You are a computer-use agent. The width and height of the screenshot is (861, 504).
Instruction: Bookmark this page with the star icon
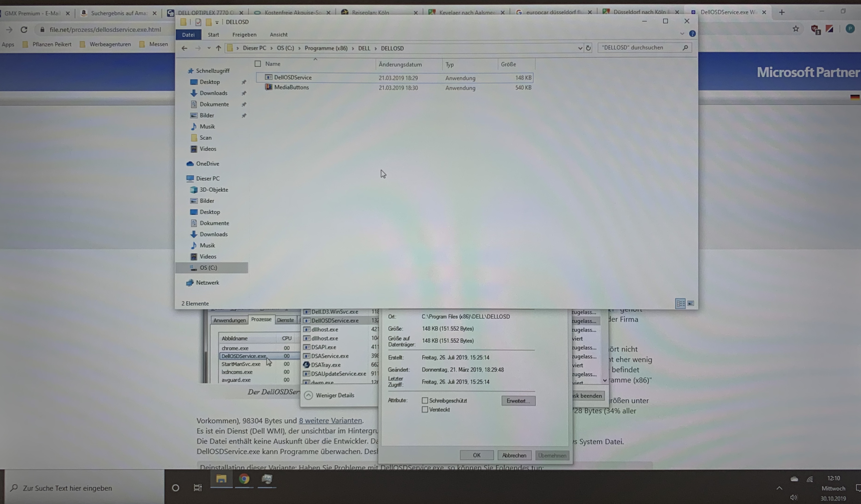point(796,29)
